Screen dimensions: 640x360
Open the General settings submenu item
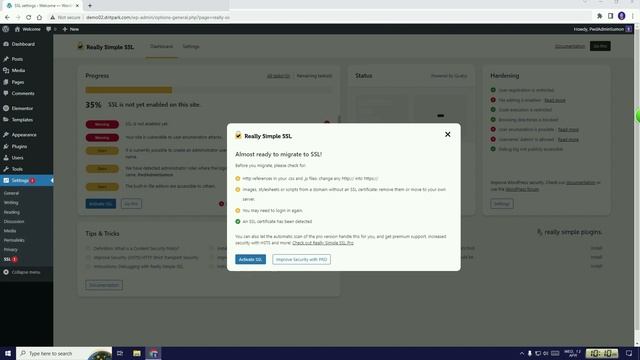tap(11, 193)
